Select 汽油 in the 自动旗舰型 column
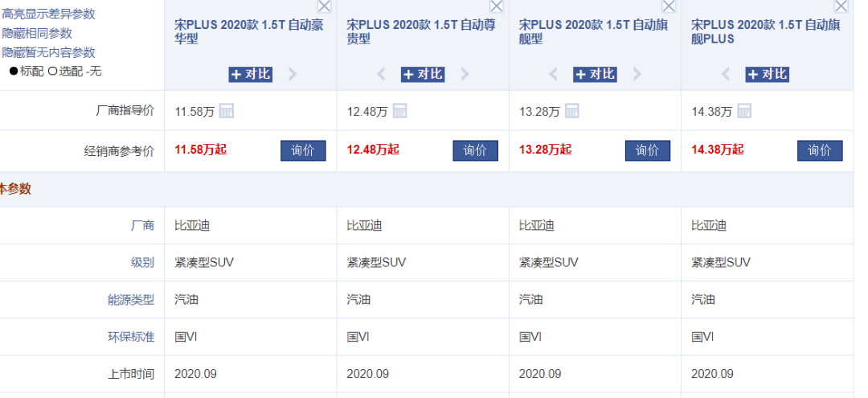868x398 pixels. click(x=530, y=299)
